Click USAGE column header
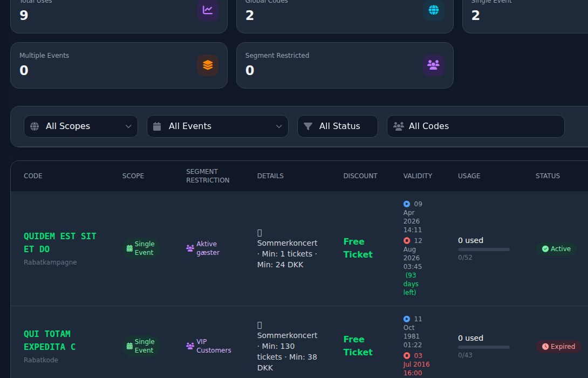This screenshot has height=378, width=588. click(469, 176)
